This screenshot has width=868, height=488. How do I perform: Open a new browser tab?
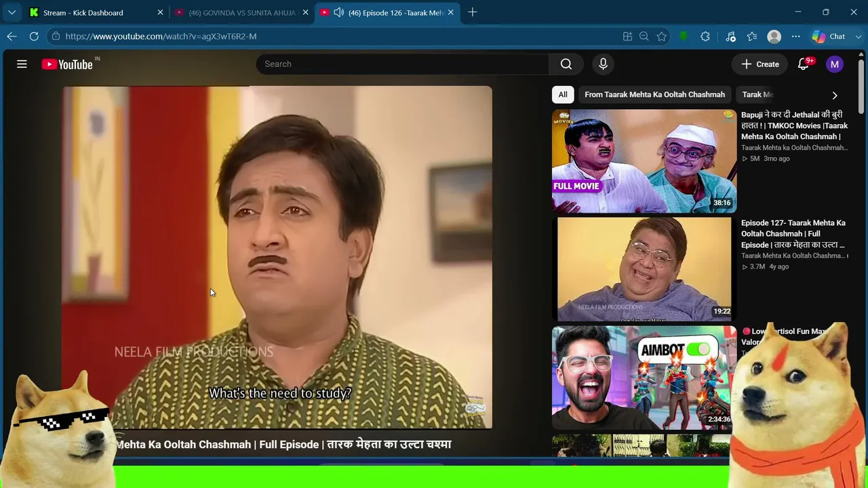[x=473, y=12]
